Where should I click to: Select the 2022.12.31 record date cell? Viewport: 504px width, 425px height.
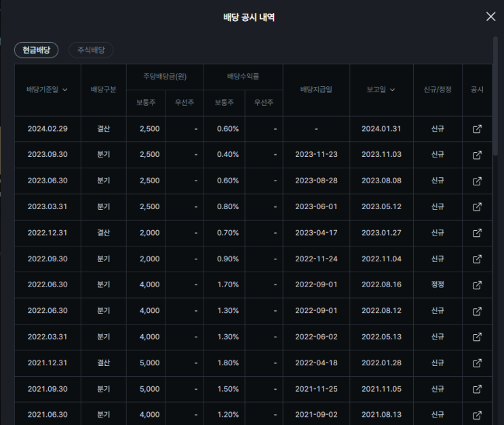tap(47, 233)
